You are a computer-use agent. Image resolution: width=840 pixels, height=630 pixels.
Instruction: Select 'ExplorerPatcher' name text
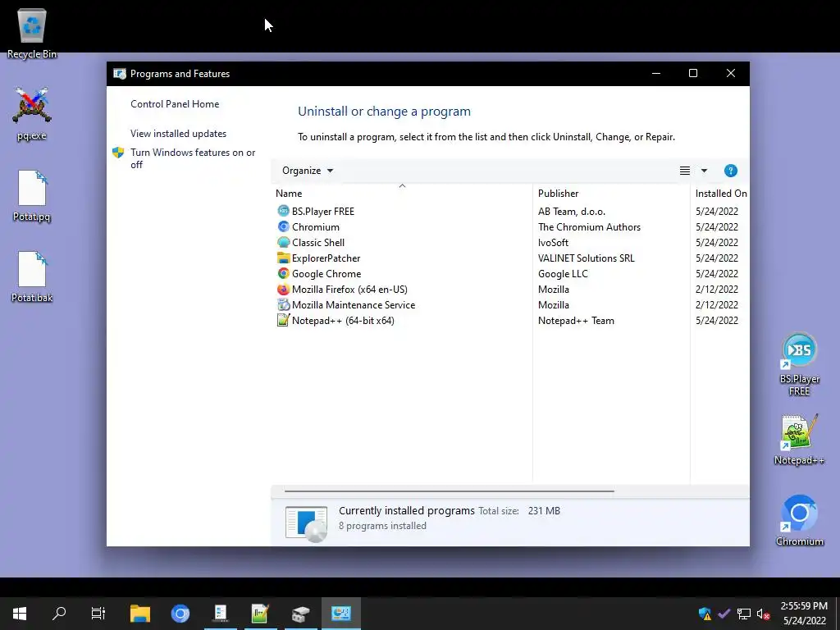point(326,258)
